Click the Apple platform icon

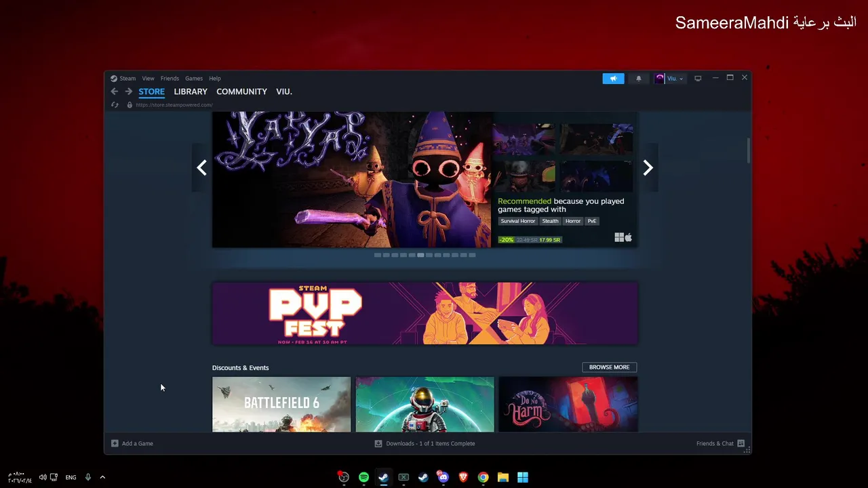628,237
